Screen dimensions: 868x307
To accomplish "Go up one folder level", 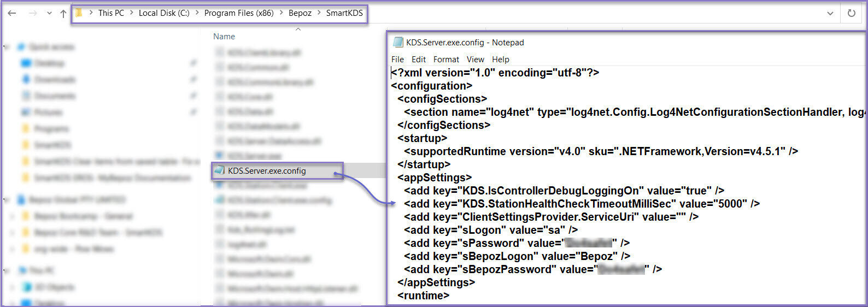I will pyautogui.click(x=63, y=13).
